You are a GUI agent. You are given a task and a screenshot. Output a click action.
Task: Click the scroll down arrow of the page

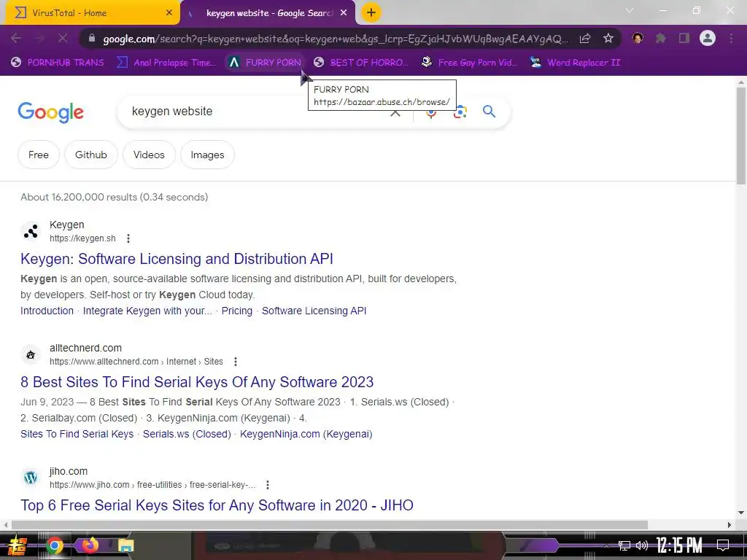(741, 513)
